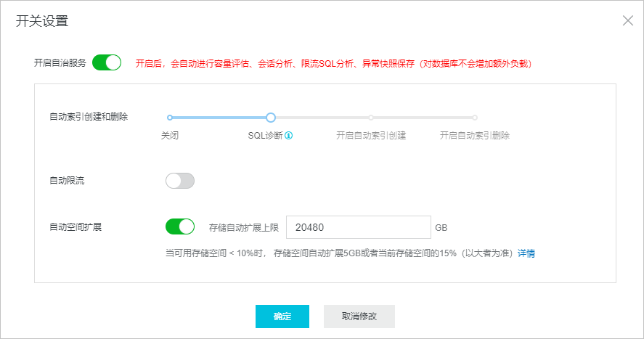
Task: Click the 开启自治服务 label text
Action: 60,63
